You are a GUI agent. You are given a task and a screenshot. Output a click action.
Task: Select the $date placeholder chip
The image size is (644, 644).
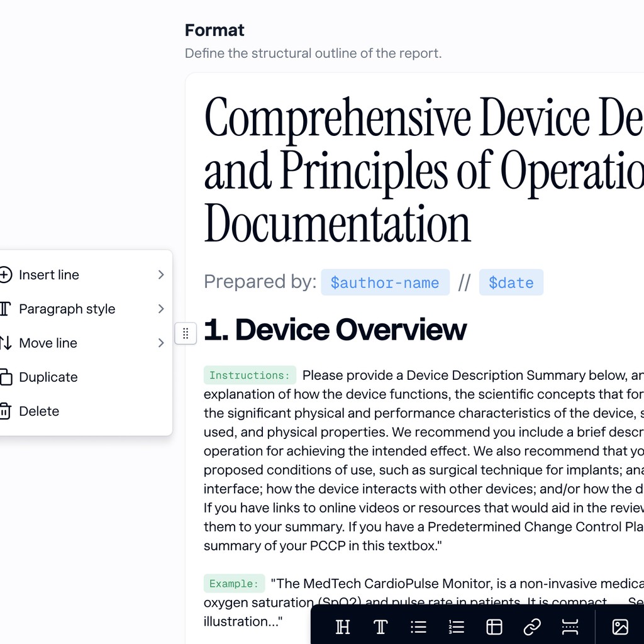coord(511,282)
